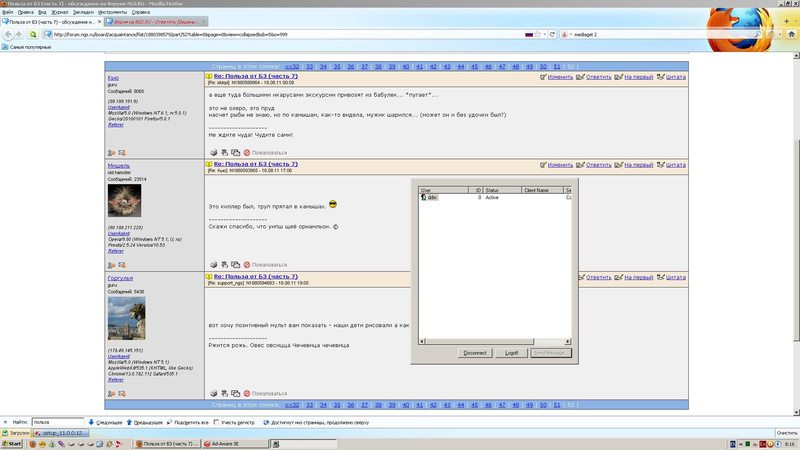800x450 pixels.
Task: Click the bookmark star in the address bar
Action: click(x=538, y=34)
